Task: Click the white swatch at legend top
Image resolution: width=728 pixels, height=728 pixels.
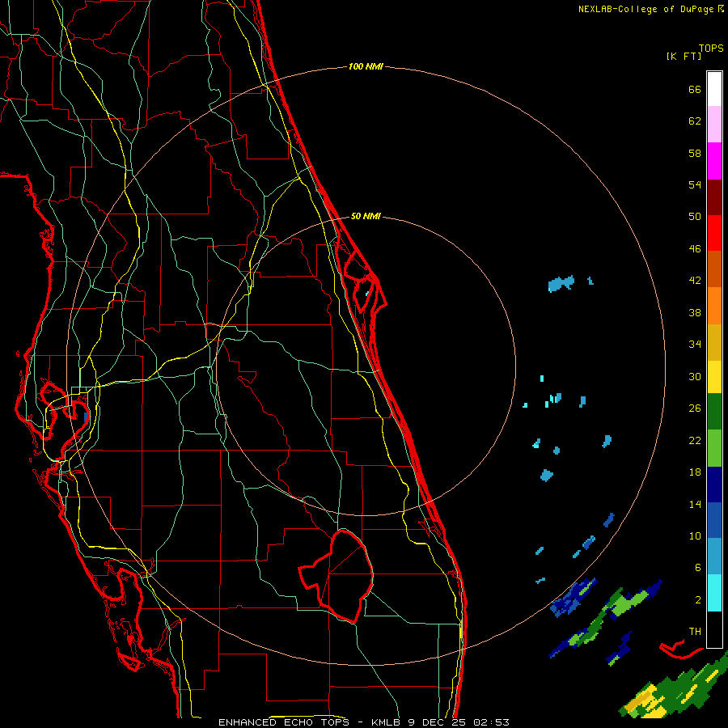Action: point(714,89)
